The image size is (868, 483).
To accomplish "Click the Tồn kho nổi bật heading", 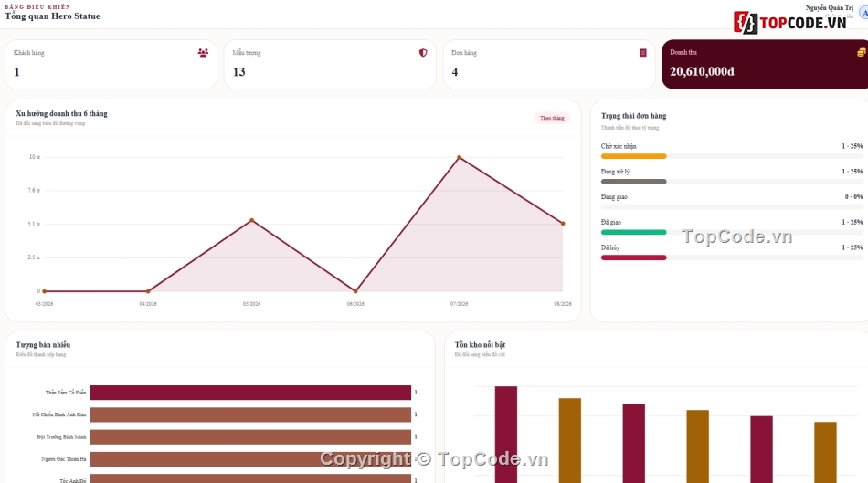I will [480, 345].
